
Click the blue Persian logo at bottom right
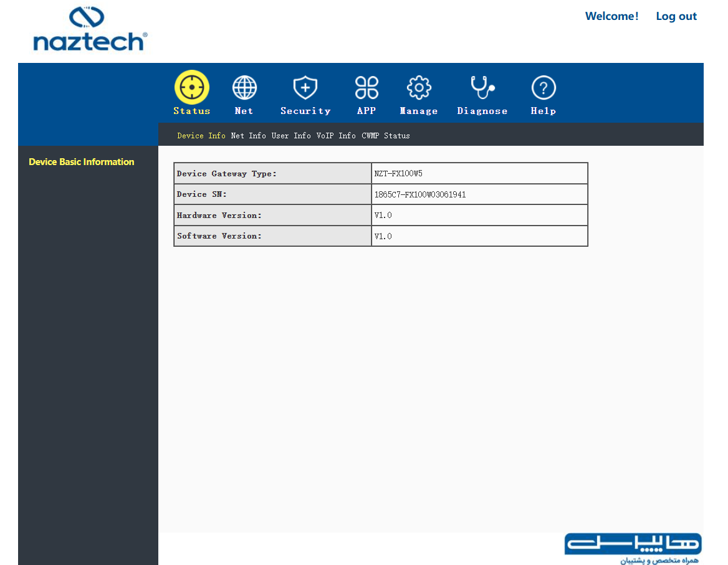633,548
